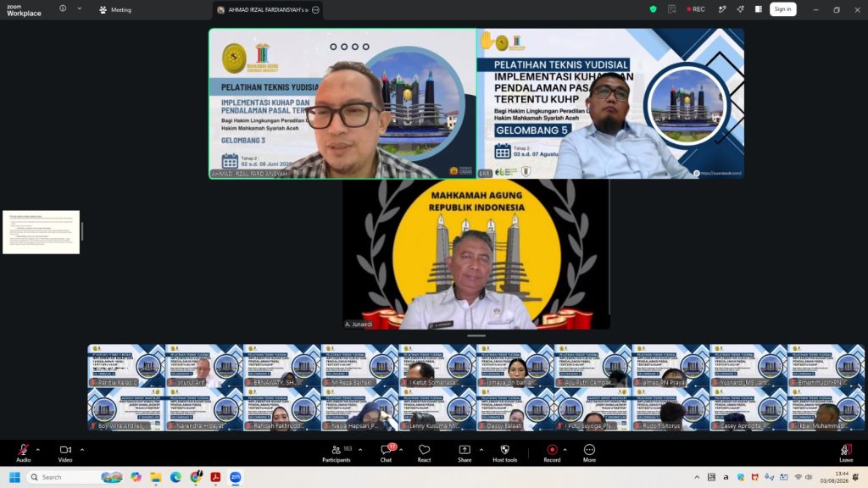Select A. Junaedi's video tile

pos(476,254)
